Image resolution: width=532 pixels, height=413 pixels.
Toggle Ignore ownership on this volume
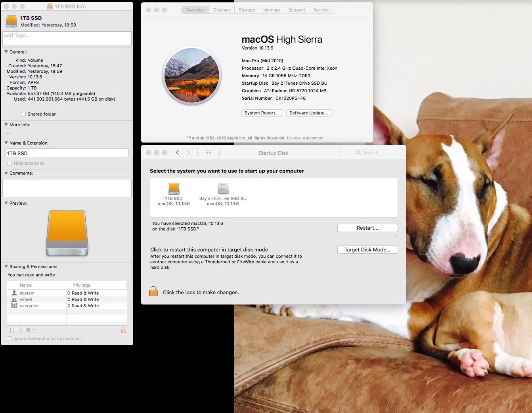(9, 339)
